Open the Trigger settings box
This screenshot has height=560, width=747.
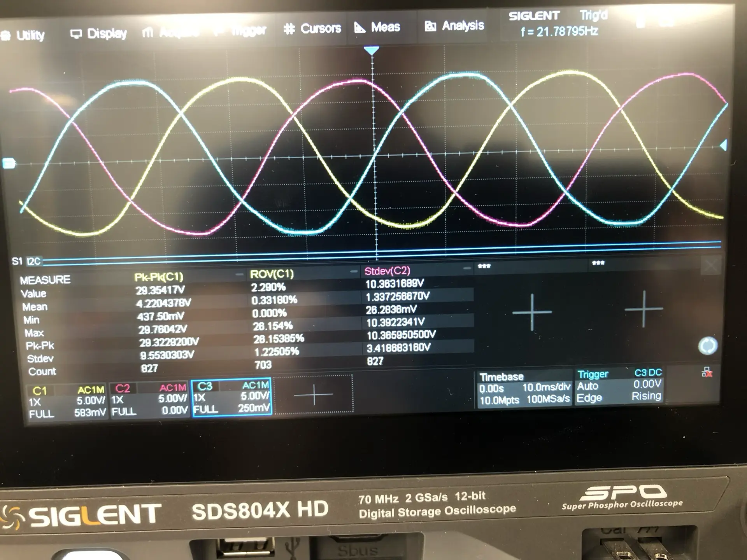(x=619, y=385)
